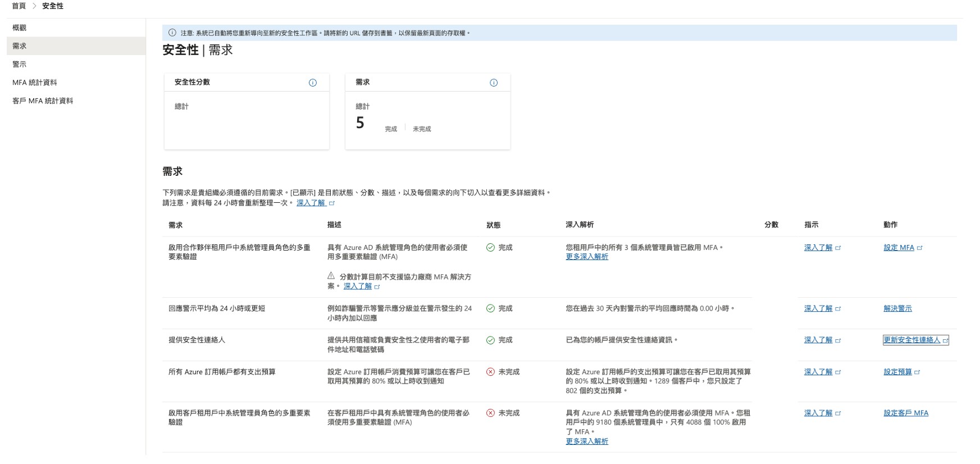This screenshot has width=980, height=464.
Task: Open 概觀 in the left sidebar
Action: tap(20, 28)
